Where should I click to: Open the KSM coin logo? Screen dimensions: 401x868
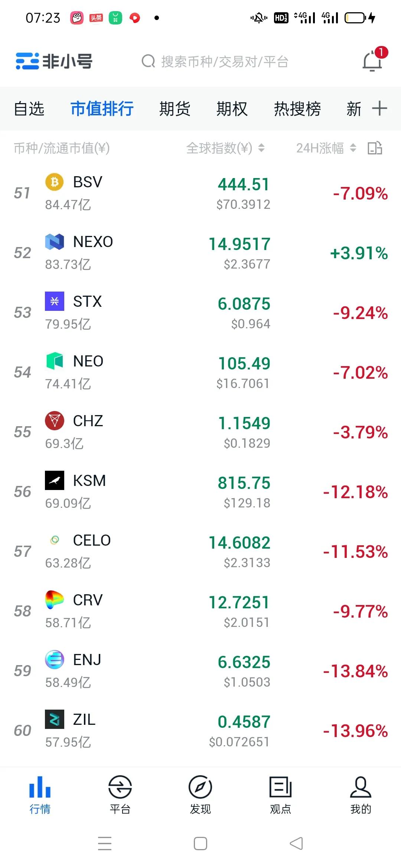click(55, 480)
